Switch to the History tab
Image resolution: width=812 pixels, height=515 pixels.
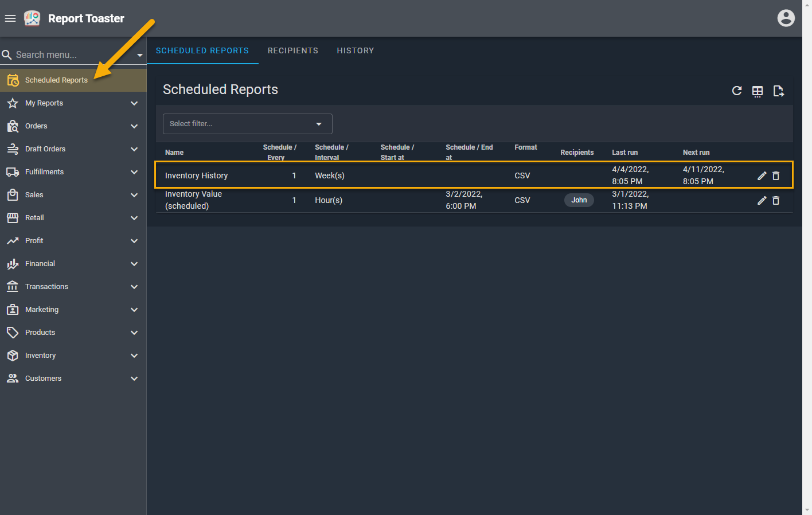(x=355, y=50)
